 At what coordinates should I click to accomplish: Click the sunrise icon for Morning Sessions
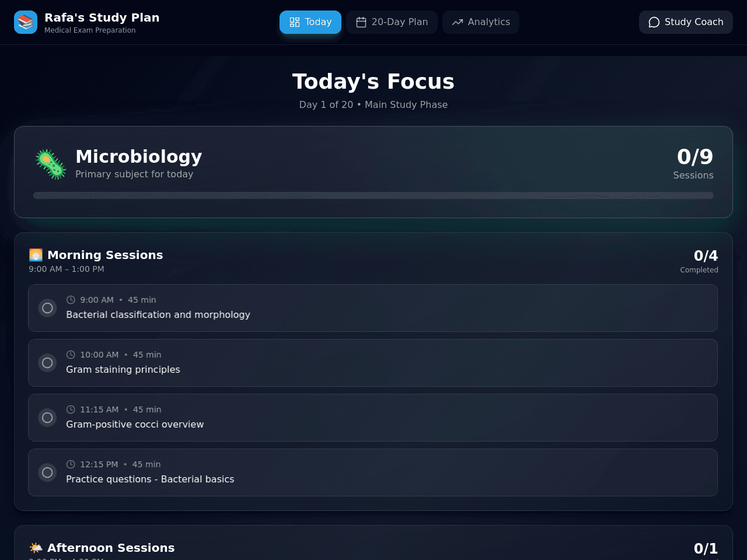36,255
